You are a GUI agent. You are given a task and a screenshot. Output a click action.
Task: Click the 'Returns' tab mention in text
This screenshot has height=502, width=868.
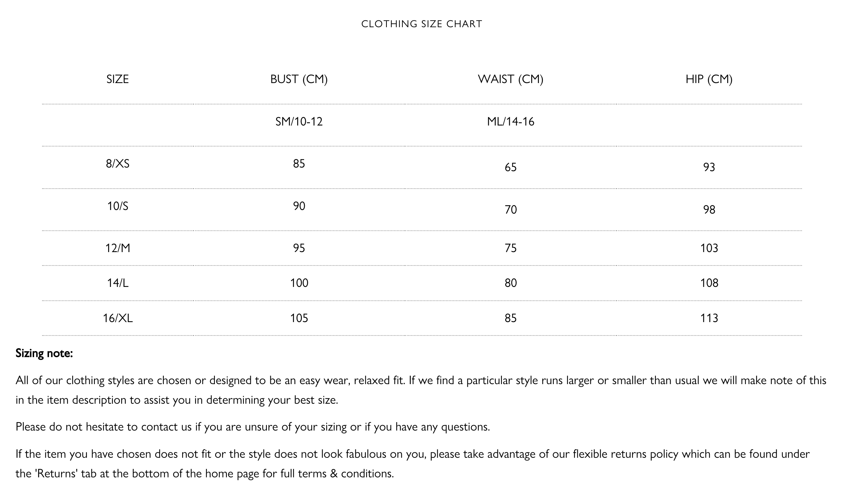coord(57,474)
